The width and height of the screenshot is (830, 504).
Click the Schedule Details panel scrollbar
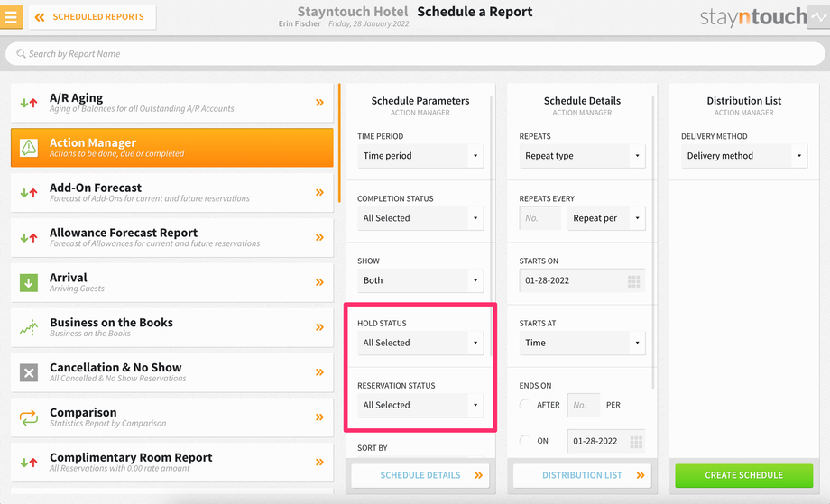coord(653,243)
